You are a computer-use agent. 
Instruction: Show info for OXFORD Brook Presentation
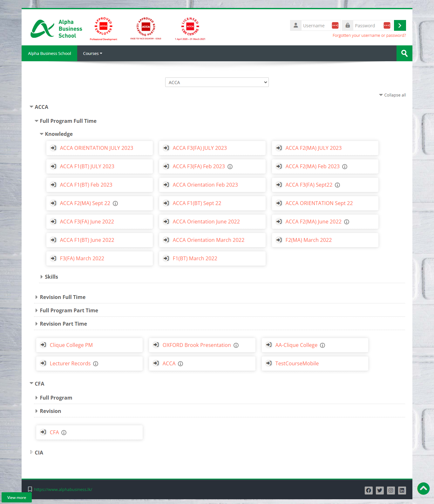(236, 345)
